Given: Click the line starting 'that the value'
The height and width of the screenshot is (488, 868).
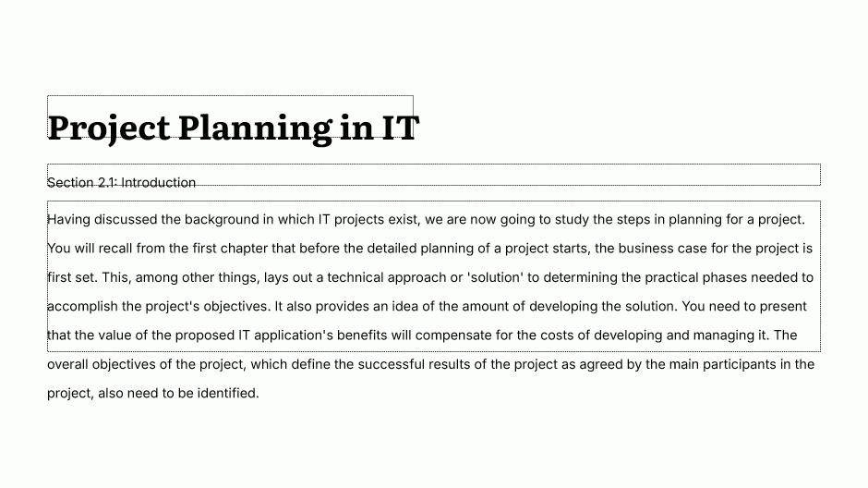Looking at the screenshot, I should 422,335.
